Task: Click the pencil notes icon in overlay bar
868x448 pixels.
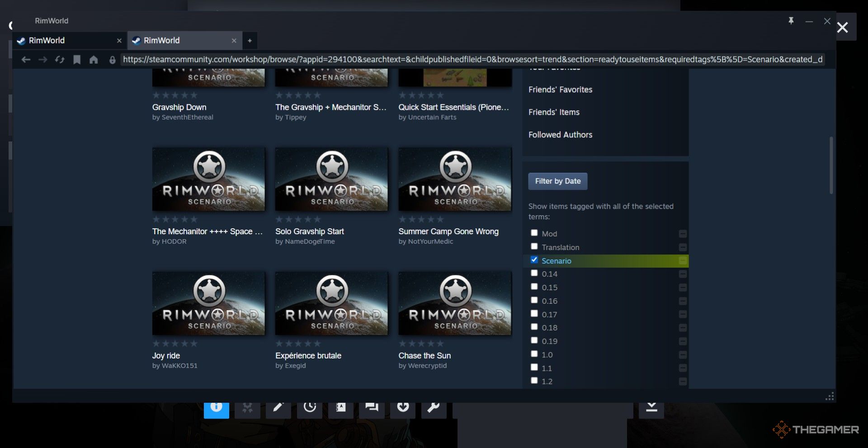Action: coord(278,407)
